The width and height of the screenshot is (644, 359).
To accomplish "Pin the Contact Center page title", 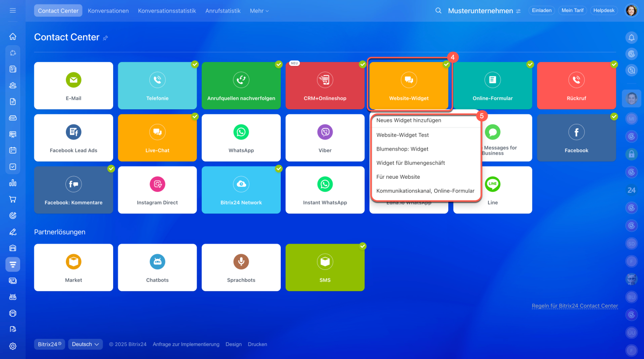I will click(x=105, y=38).
